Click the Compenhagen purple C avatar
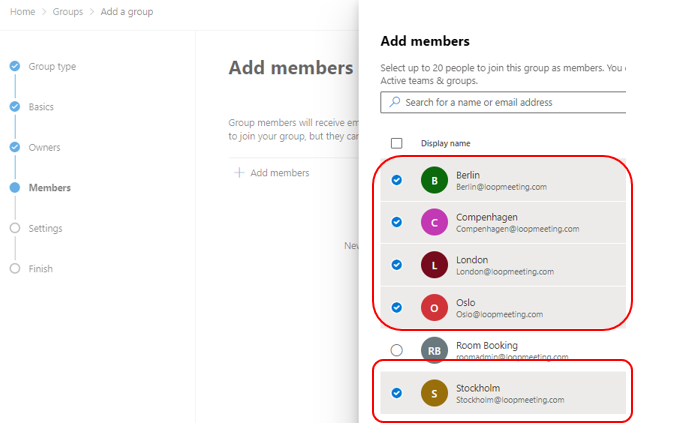 [x=434, y=222]
